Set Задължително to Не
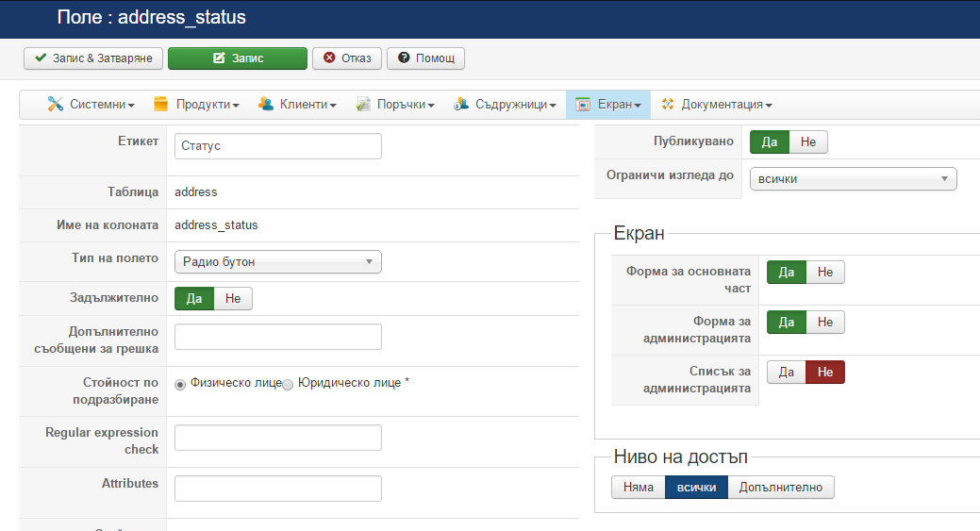The image size is (980, 531). pos(233,299)
